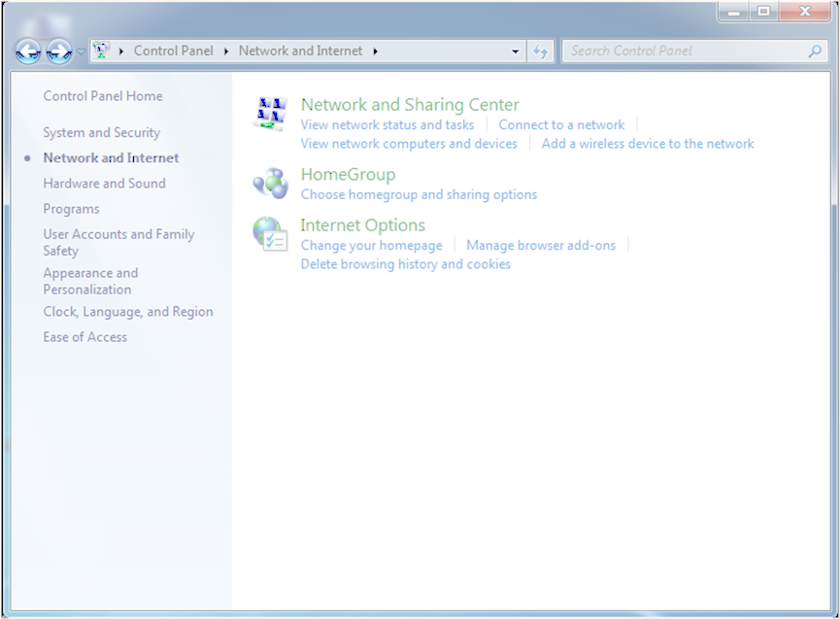
Task: Minimize the Control Panel window
Action: tap(734, 12)
